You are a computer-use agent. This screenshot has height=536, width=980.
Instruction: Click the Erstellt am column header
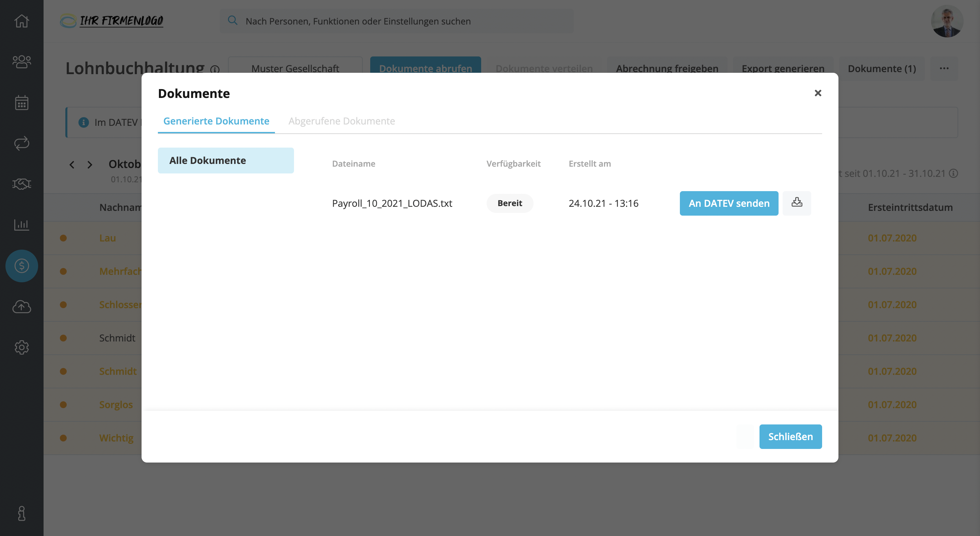[590, 164]
